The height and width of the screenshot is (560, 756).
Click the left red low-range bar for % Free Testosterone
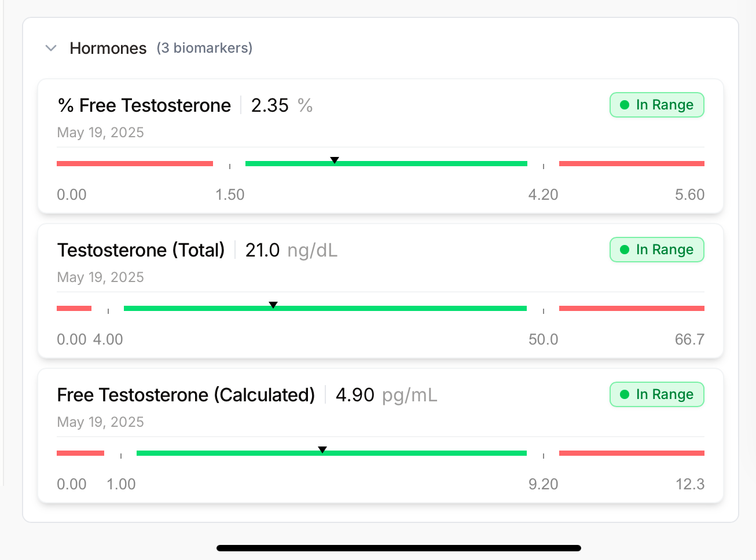click(134, 164)
